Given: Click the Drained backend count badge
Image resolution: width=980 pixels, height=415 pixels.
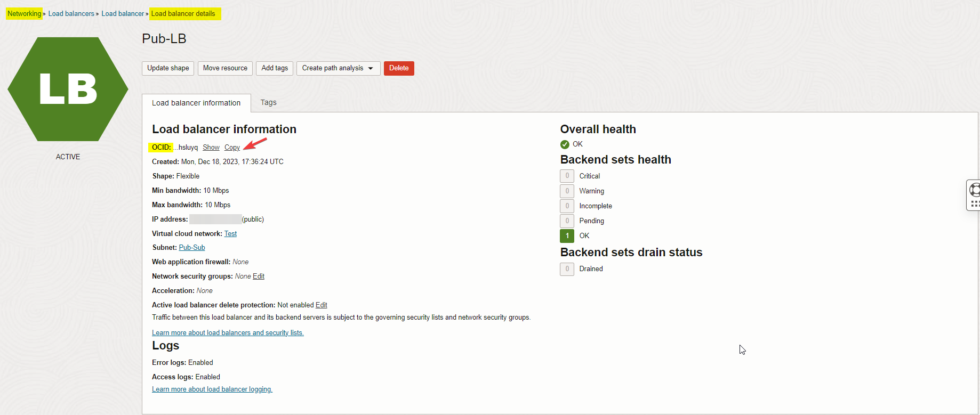Looking at the screenshot, I should pos(567,269).
